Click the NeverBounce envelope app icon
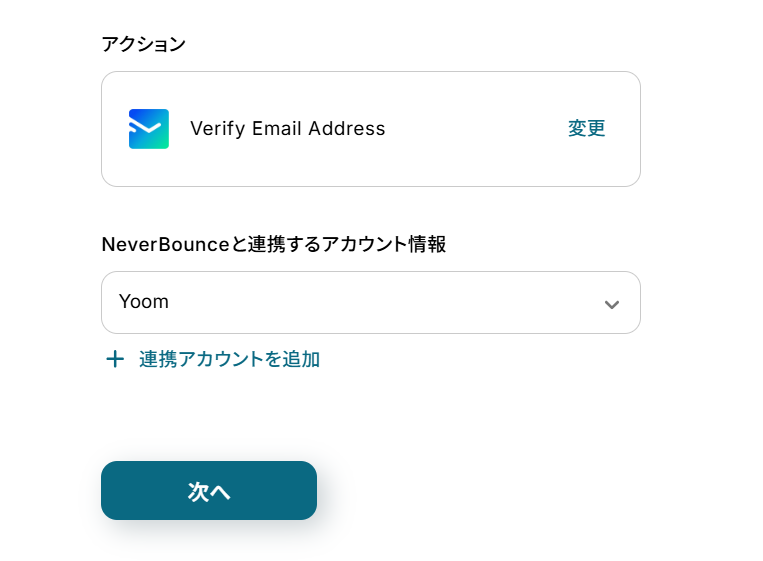The image size is (763, 561). [149, 129]
